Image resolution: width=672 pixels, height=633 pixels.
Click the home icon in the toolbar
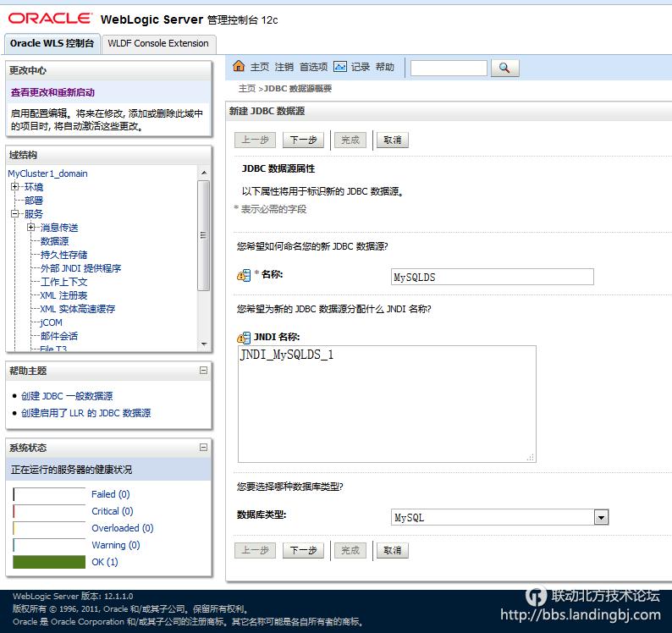tap(239, 67)
